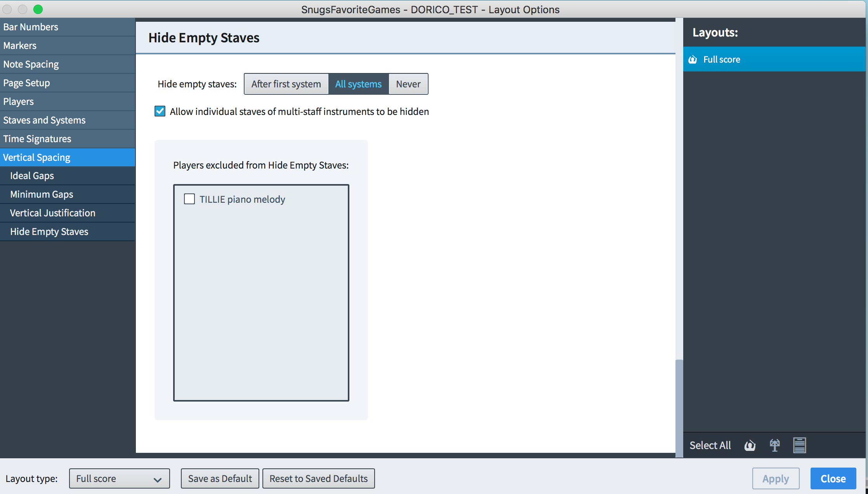Viewport: 868px width, 494px height.
Task: Go to Ideal Gaps subsection
Action: [32, 176]
